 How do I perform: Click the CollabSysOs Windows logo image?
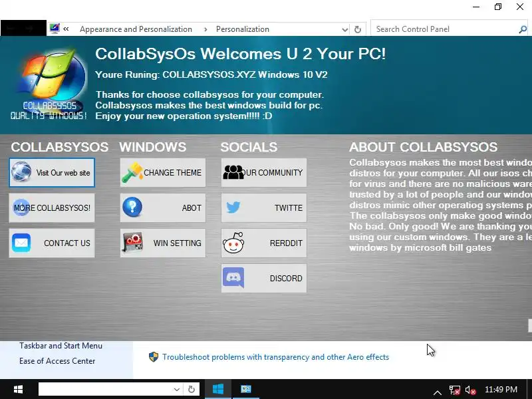pos(49,83)
